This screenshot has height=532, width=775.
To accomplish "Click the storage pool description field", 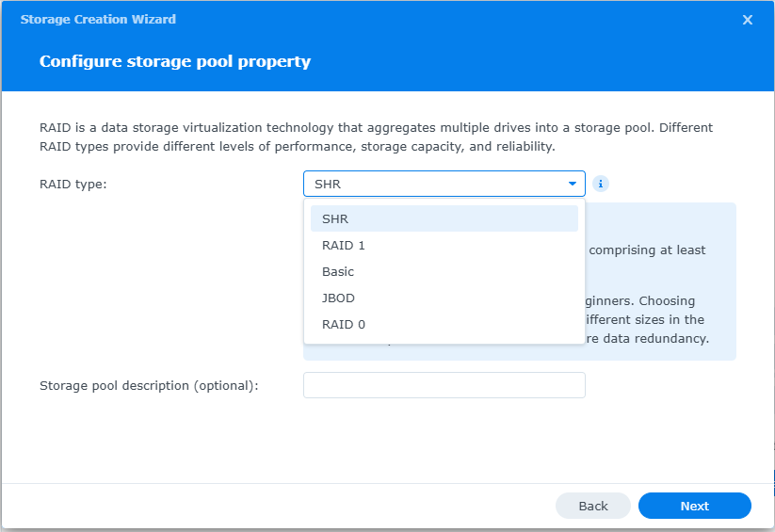I will click(444, 385).
